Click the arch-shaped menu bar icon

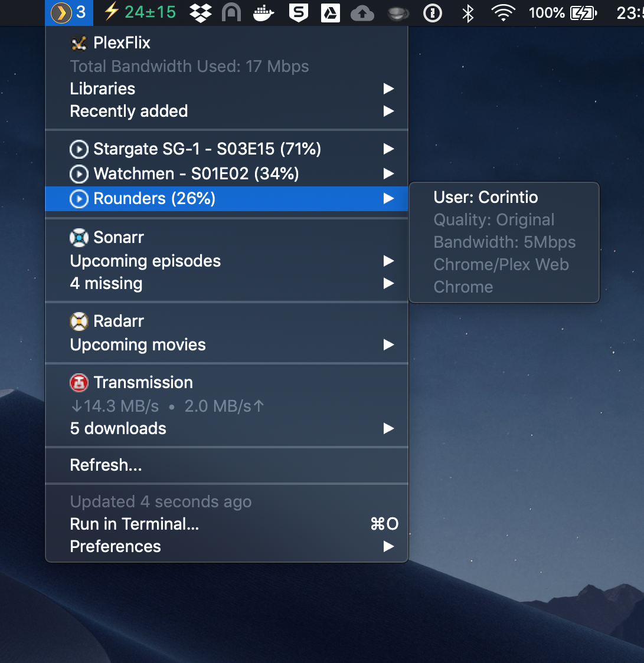(x=231, y=13)
